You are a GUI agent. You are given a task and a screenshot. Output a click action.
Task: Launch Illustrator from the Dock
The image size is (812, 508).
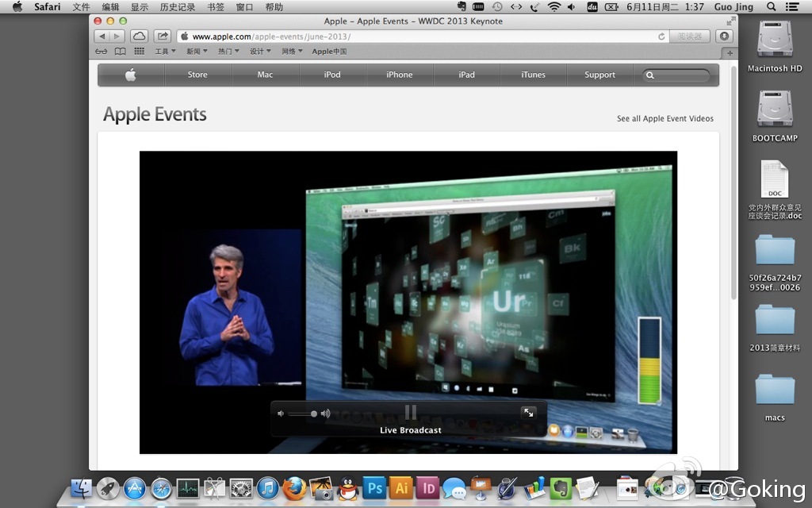click(x=401, y=488)
